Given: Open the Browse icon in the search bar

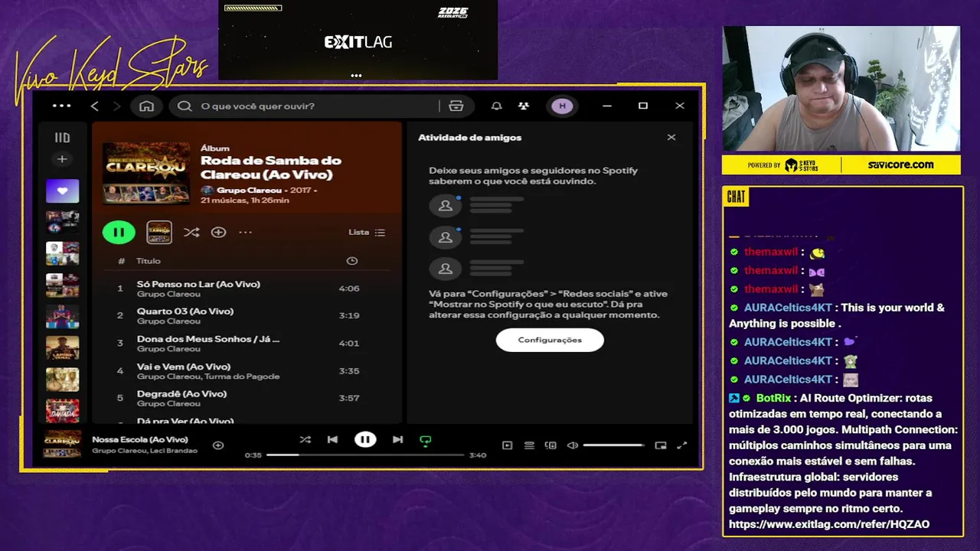Looking at the screenshot, I should pyautogui.click(x=456, y=106).
